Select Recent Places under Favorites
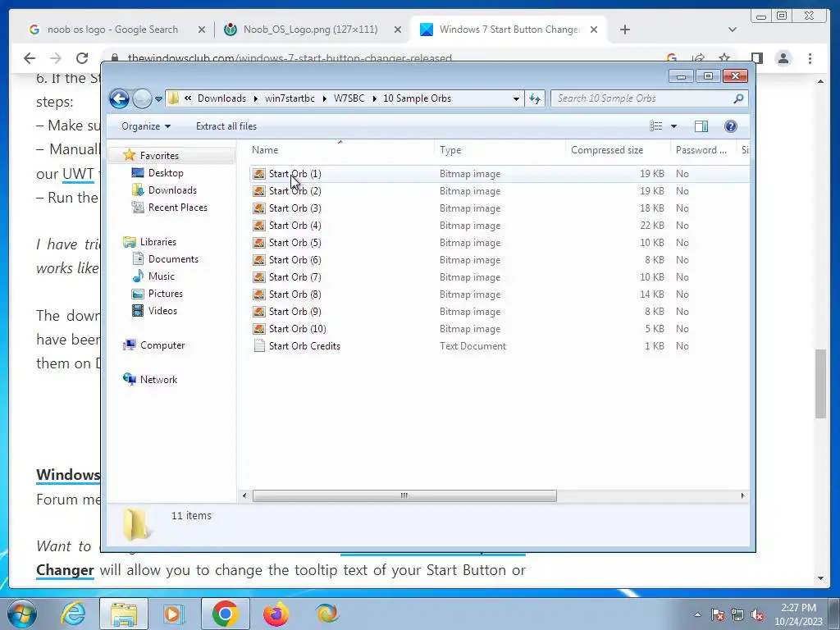The image size is (840, 630). point(177,208)
